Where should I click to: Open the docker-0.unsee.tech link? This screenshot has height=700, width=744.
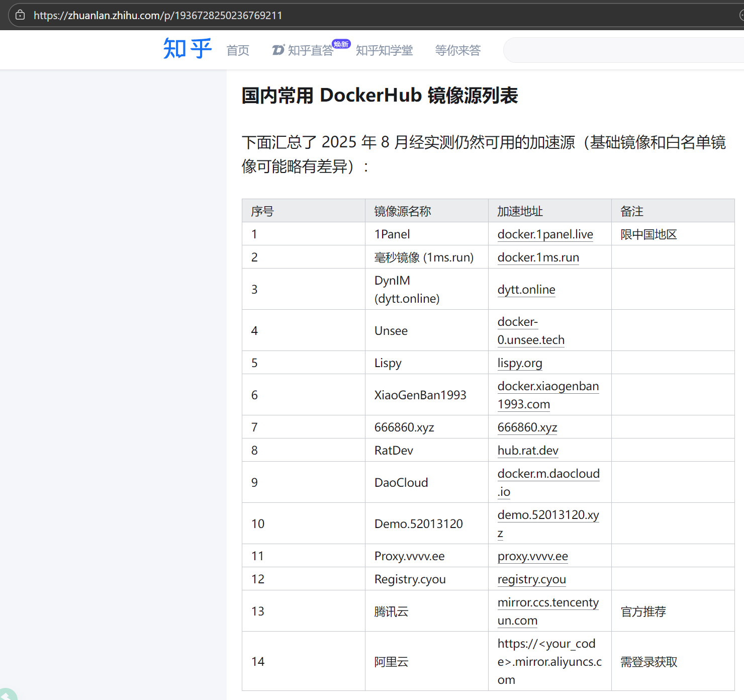[531, 331]
